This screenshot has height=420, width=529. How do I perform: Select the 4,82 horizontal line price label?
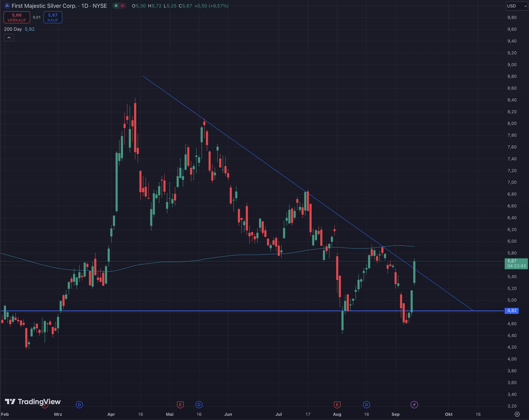[x=512, y=311]
